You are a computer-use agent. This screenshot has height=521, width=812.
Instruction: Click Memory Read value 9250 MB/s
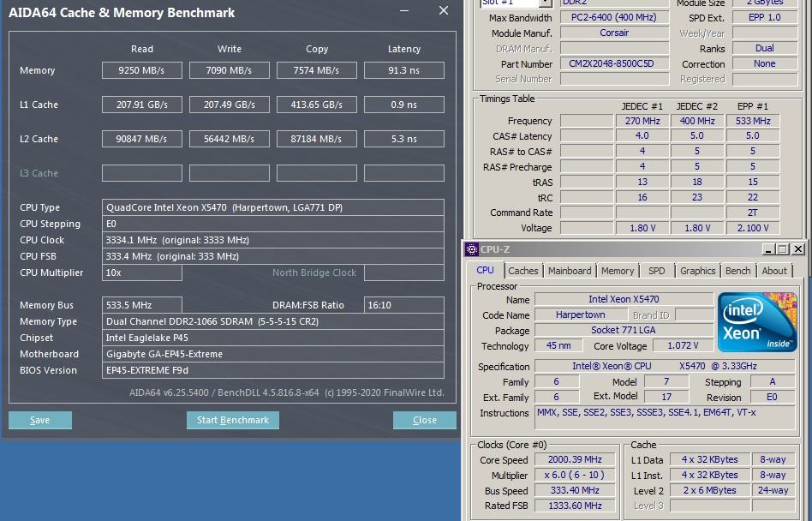pyautogui.click(x=142, y=70)
